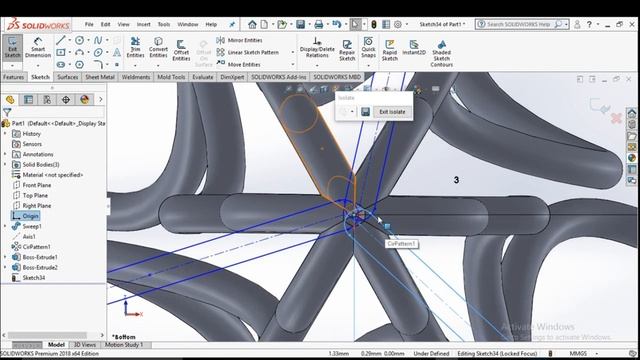Click the Home icon in top toolbar
This screenshot has width=640, height=360.
pos(252,24)
